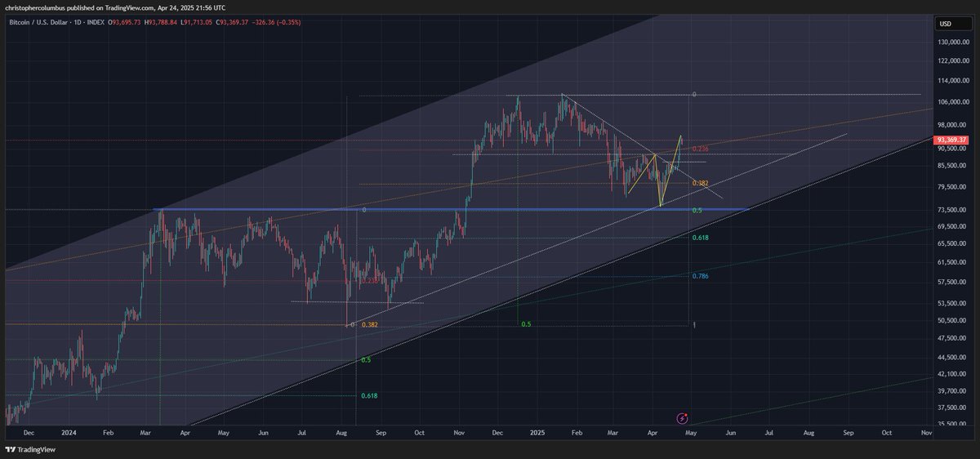Click the 47,500.00 price axis label

click(954, 338)
